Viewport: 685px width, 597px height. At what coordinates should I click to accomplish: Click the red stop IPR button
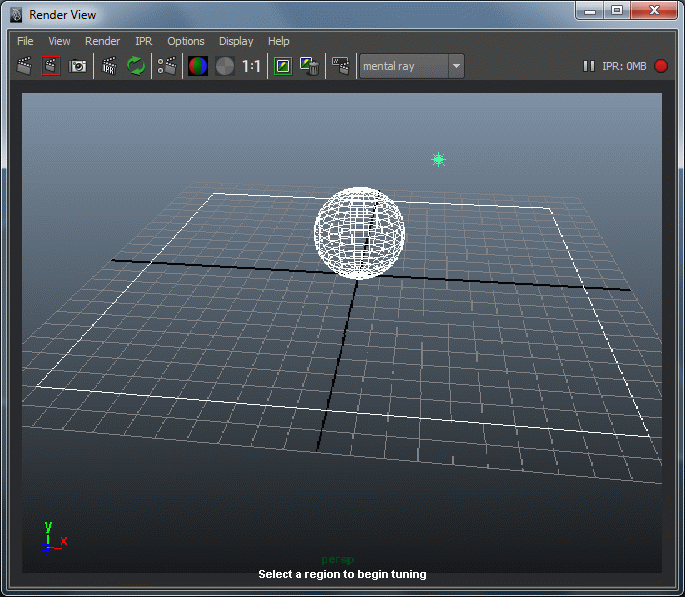click(x=660, y=66)
